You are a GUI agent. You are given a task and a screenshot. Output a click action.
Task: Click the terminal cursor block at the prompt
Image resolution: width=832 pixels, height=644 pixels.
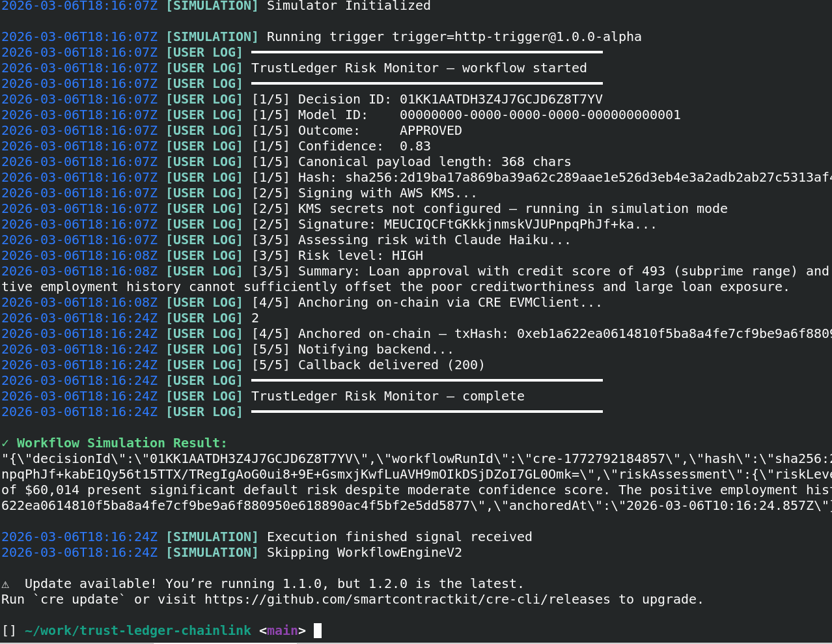coord(318,631)
